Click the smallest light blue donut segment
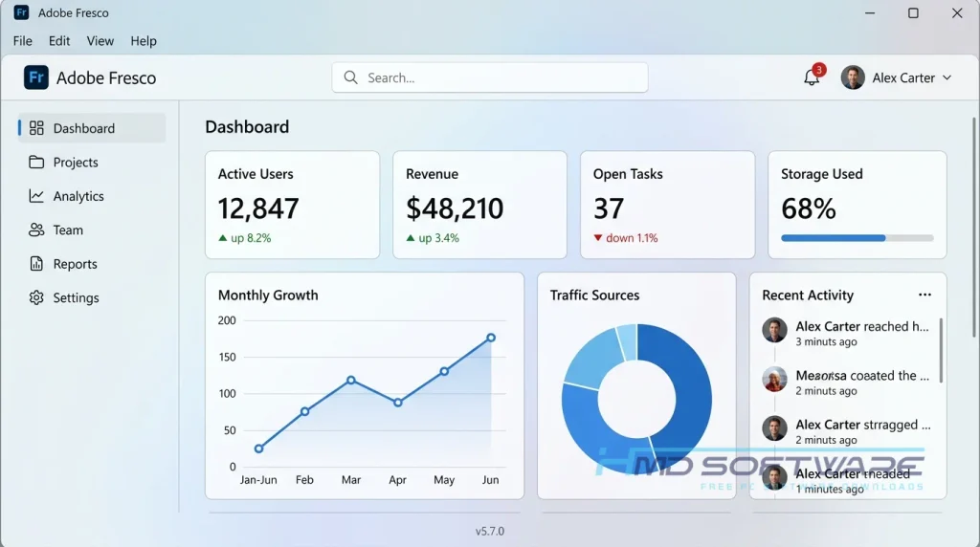Screen dimensions: 980x547 (627, 341)
